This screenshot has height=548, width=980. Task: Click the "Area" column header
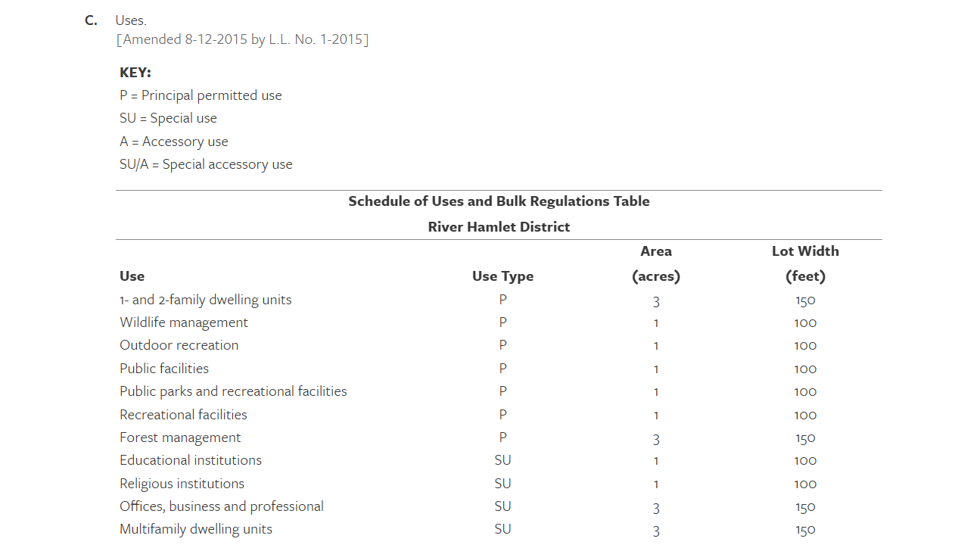pos(656,251)
